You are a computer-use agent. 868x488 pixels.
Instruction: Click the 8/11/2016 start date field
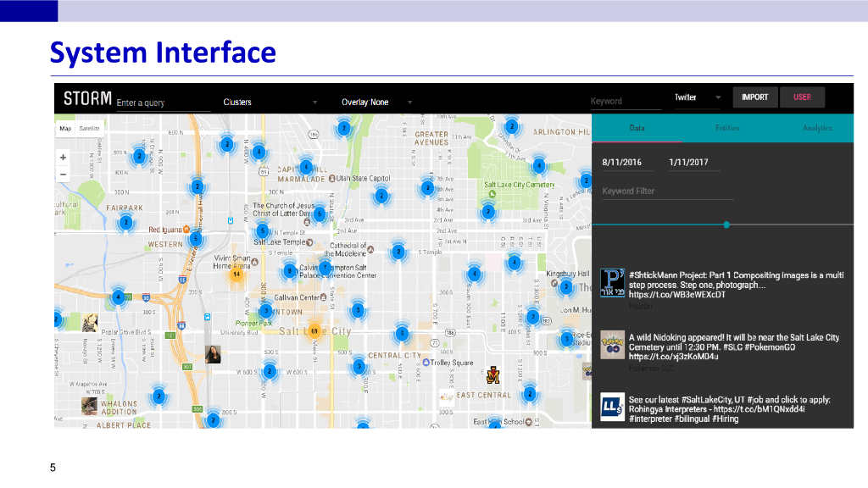click(622, 162)
